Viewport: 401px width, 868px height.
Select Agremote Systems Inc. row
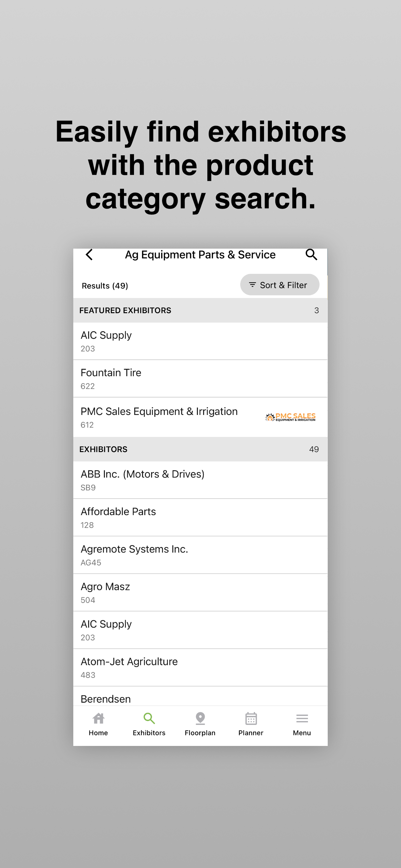(200, 555)
